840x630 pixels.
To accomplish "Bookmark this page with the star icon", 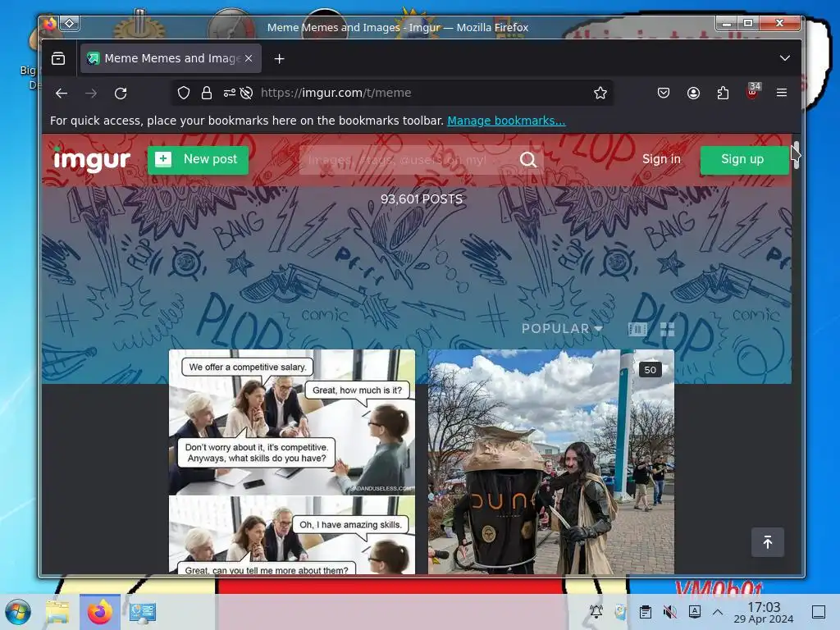I will tap(600, 94).
